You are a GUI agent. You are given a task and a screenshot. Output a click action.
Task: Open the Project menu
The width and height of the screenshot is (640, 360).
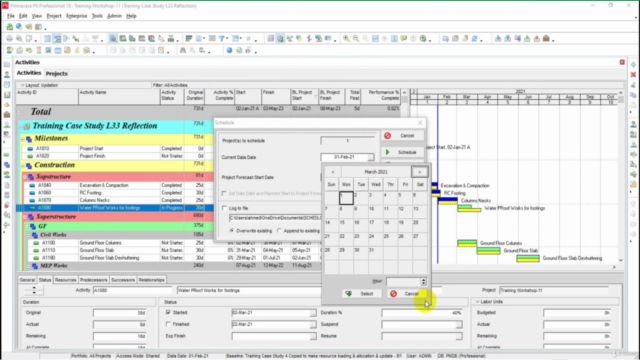point(54,16)
